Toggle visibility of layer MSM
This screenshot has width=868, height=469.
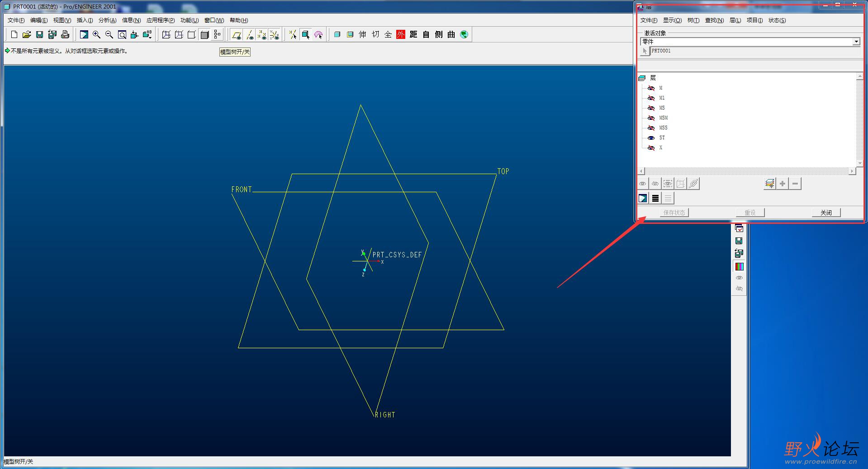(x=651, y=118)
